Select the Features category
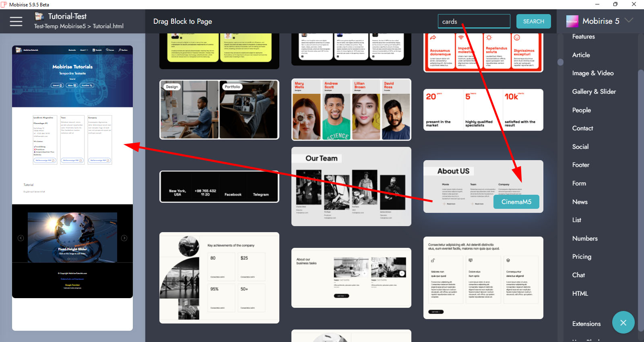Viewport: 644px width, 342px height. (583, 37)
